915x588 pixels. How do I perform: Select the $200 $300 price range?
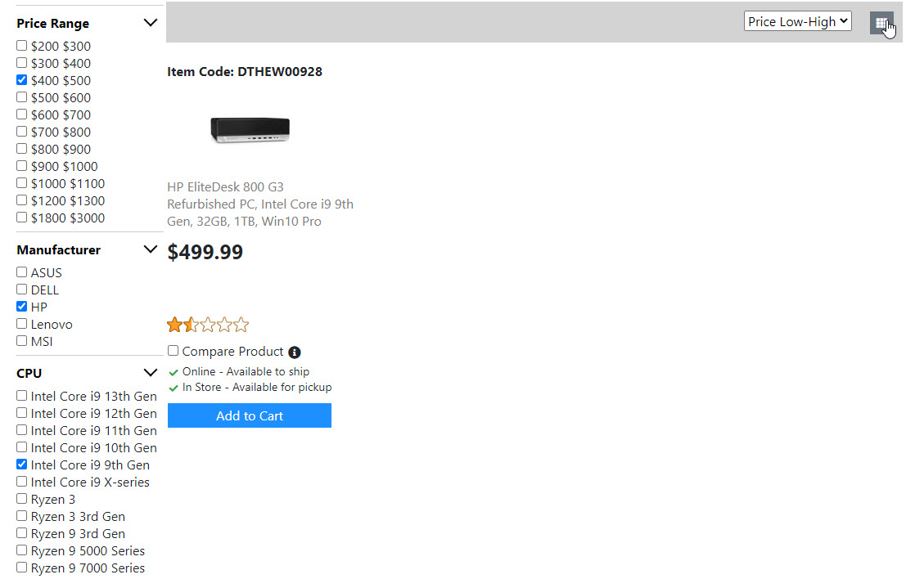click(x=22, y=46)
